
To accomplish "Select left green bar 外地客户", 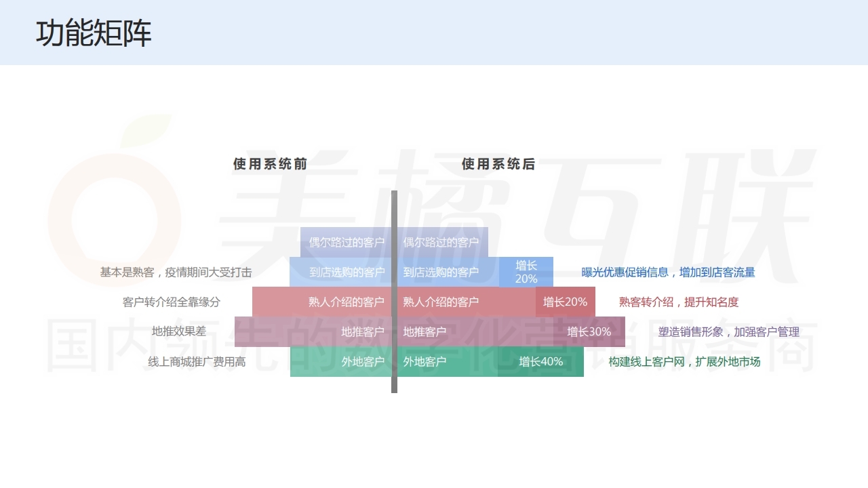I will (340, 361).
